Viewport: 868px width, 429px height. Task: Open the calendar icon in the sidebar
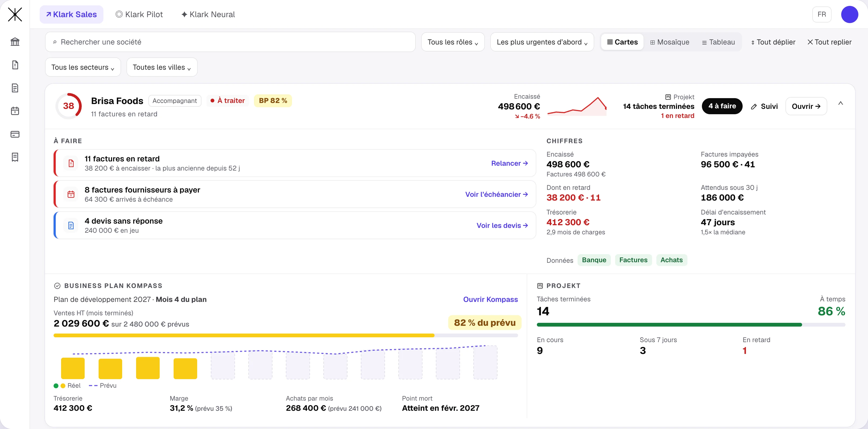point(15,111)
